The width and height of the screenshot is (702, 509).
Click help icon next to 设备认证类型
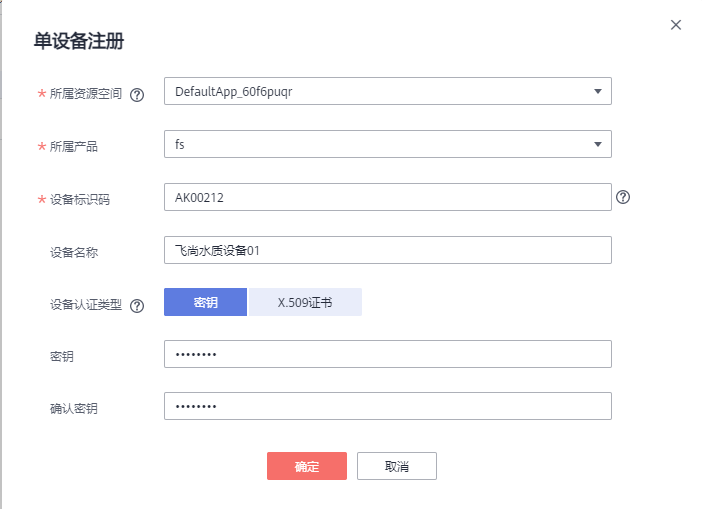pos(137,306)
